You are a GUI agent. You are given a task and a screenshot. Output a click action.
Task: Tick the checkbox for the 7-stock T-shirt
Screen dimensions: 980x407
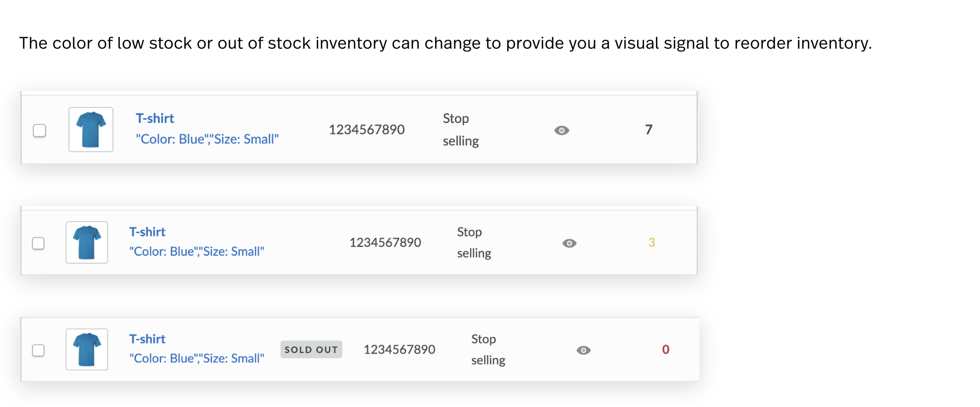pyautogui.click(x=40, y=130)
